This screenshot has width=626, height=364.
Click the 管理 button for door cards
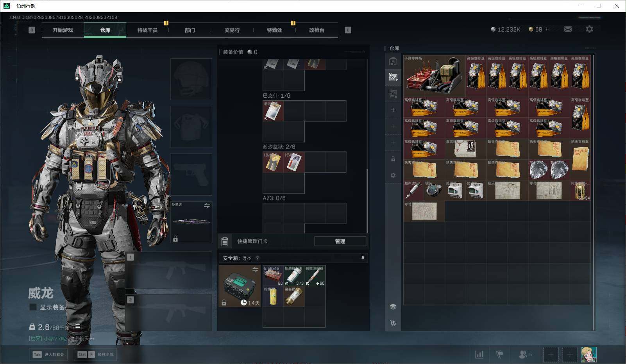tap(340, 241)
